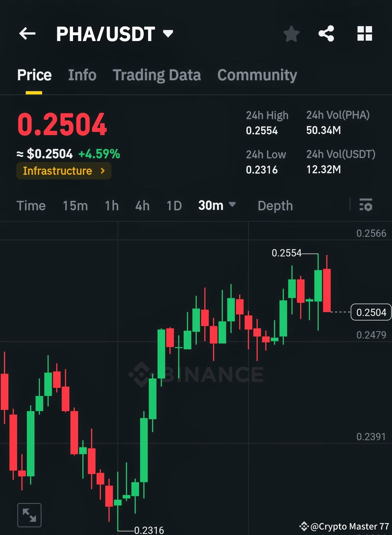
Task: Navigate back using the back arrow
Action: coord(27,33)
